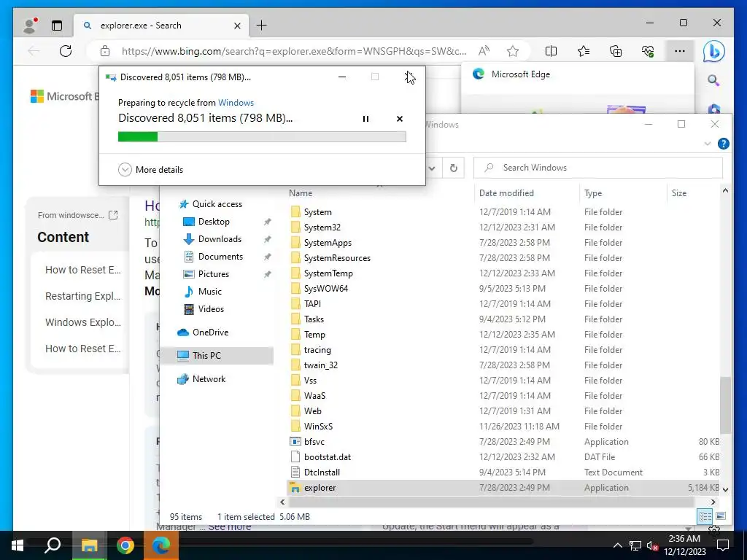Toggle Read aloud icon in address bar
The height and width of the screenshot is (560, 747).
point(484,51)
